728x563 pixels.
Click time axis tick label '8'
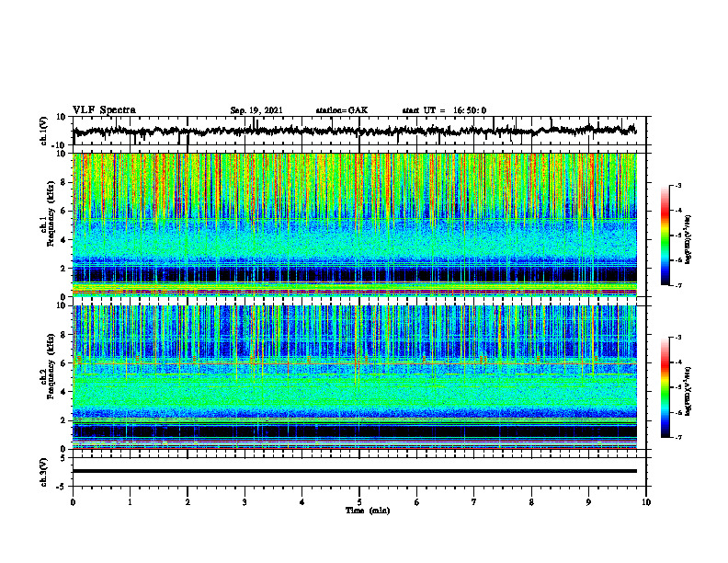531,502
